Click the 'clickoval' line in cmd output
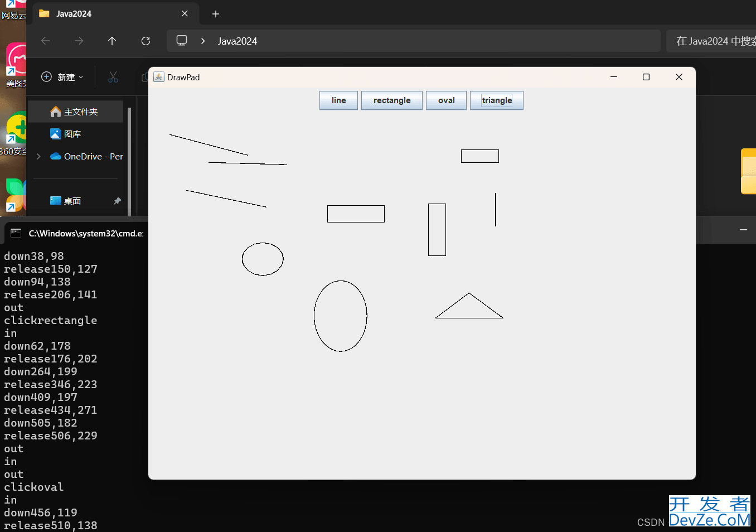This screenshot has height=532, width=756. (34, 487)
